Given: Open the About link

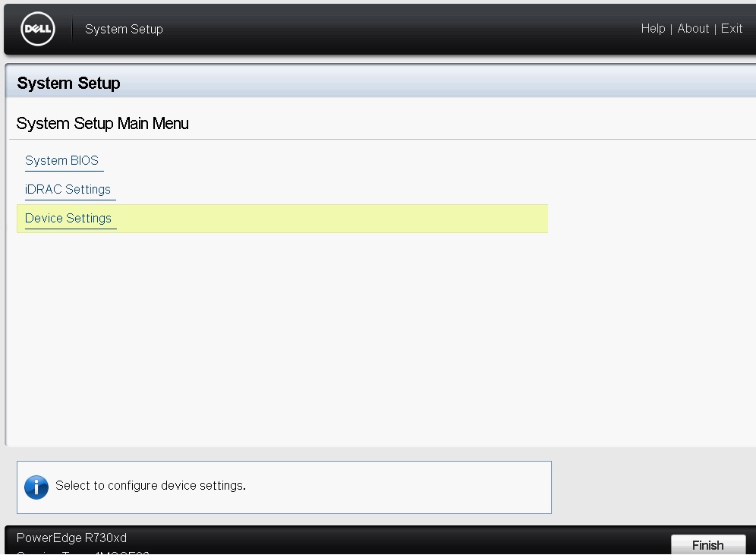Looking at the screenshot, I should pos(693,29).
